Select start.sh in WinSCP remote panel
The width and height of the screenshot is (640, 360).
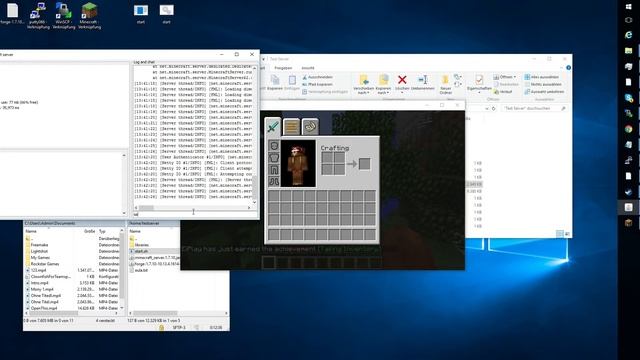click(x=141, y=251)
